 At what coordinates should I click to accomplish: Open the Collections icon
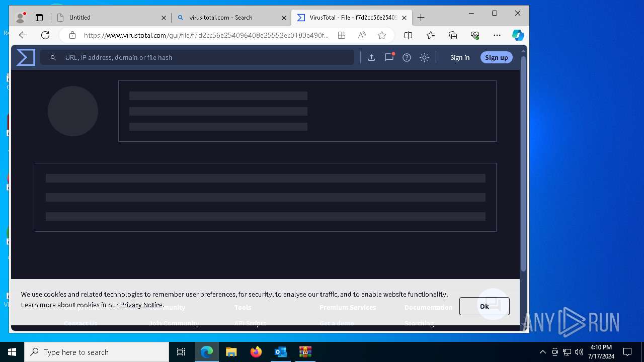[x=453, y=35]
